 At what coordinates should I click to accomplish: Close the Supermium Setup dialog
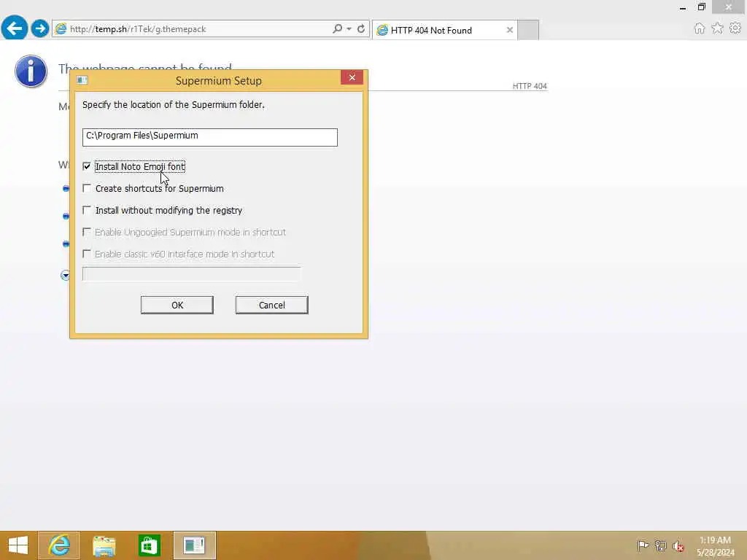pyautogui.click(x=352, y=77)
